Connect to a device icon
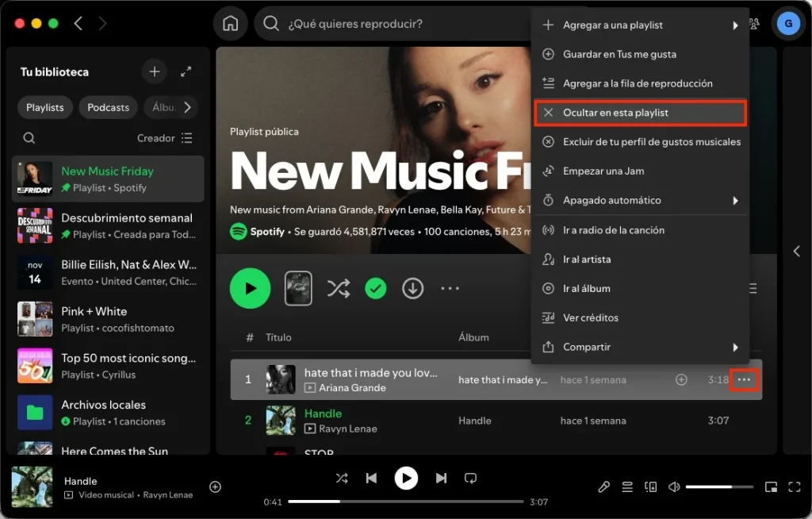 [650, 486]
